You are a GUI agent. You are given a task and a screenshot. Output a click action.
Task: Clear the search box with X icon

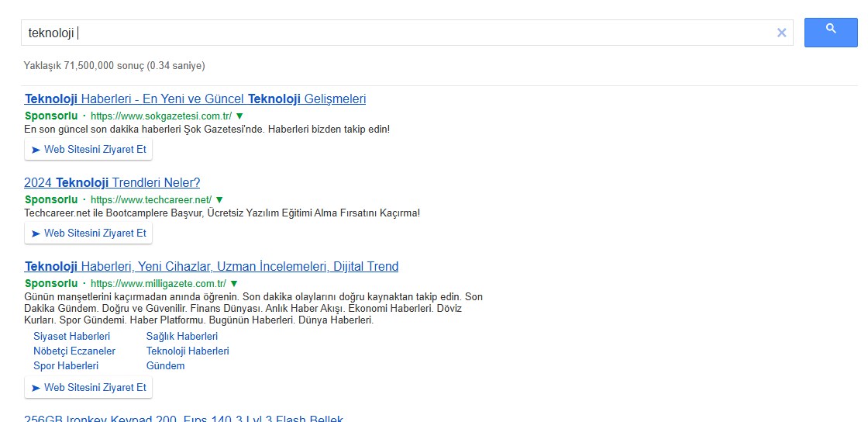coord(781,33)
